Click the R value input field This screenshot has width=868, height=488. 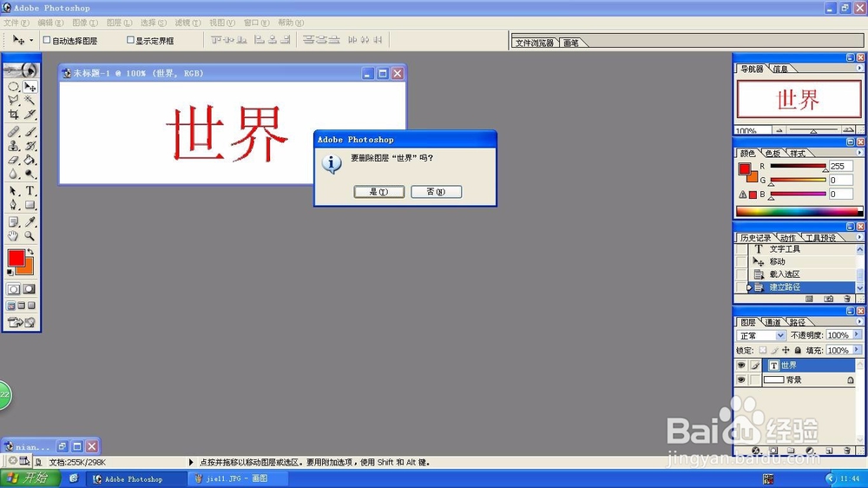840,166
